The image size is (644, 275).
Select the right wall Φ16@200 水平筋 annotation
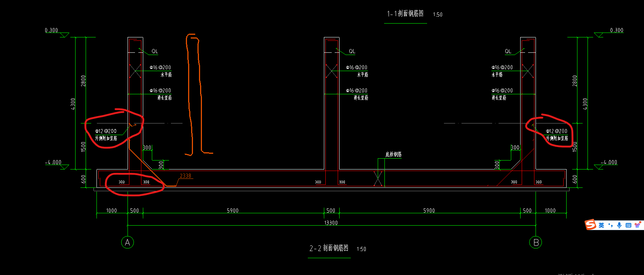click(502, 71)
